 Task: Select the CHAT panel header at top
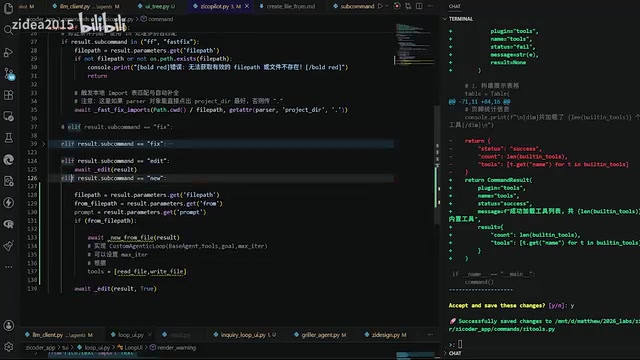click(454, 6)
